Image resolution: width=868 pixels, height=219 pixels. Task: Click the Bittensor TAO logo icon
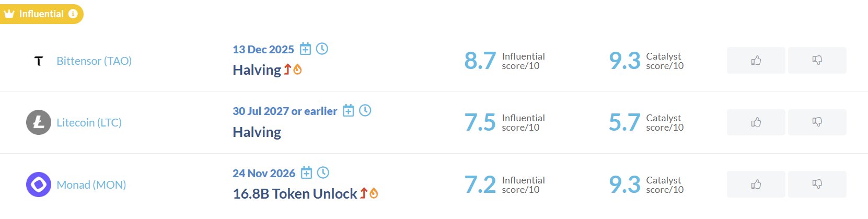(x=39, y=61)
